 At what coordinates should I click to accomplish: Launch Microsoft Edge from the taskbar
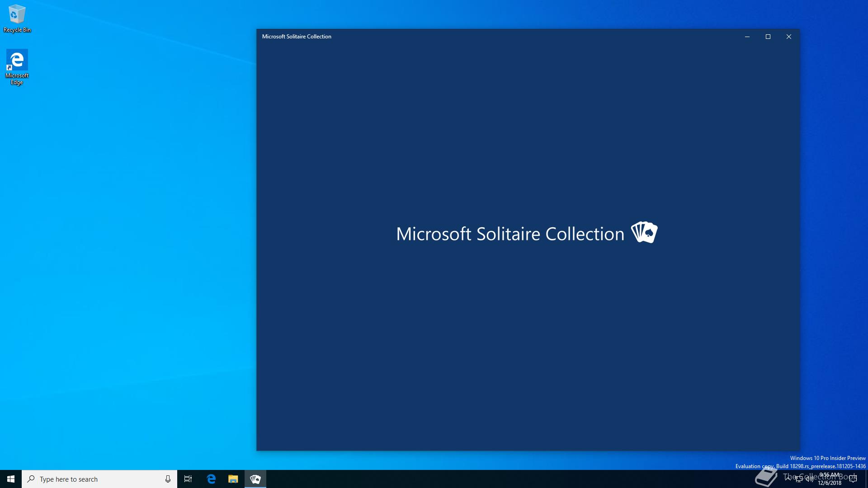click(x=211, y=479)
